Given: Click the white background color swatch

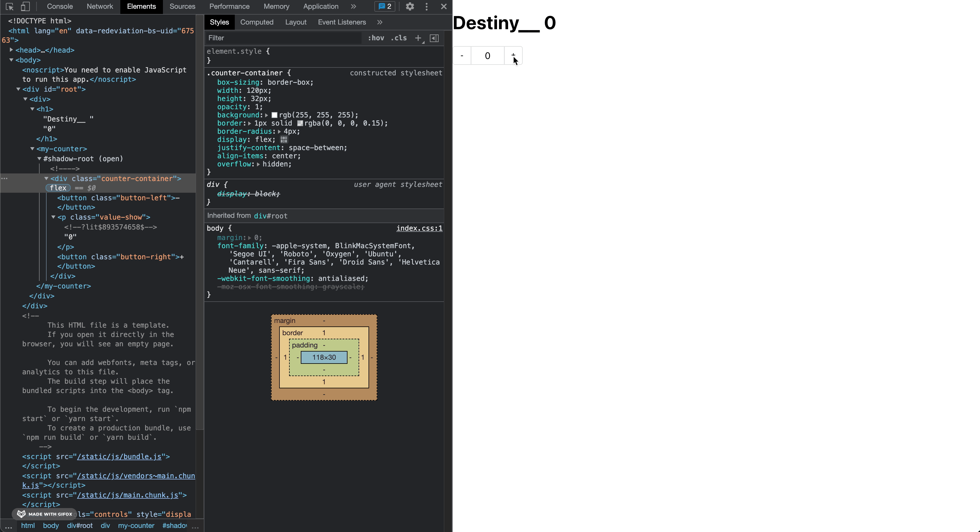Looking at the screenshot, I should point(274,115).
